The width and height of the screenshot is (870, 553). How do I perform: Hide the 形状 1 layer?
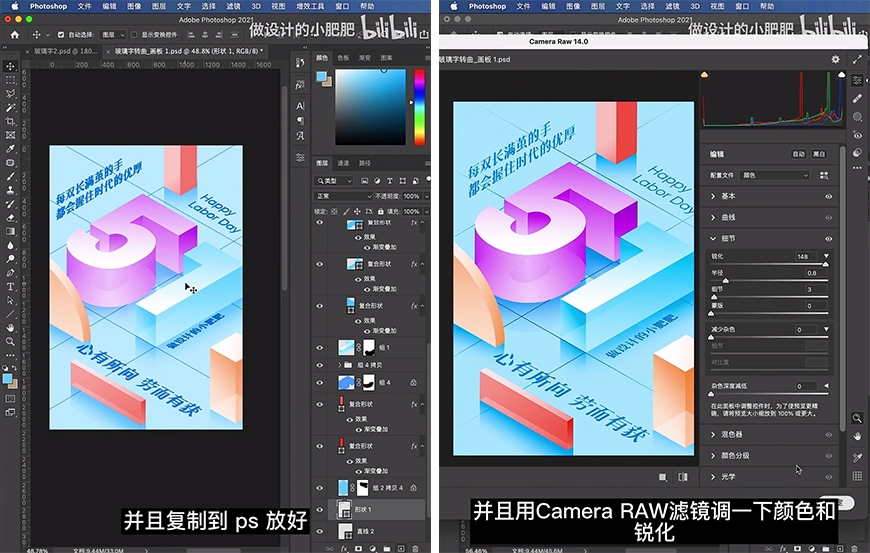320,509
